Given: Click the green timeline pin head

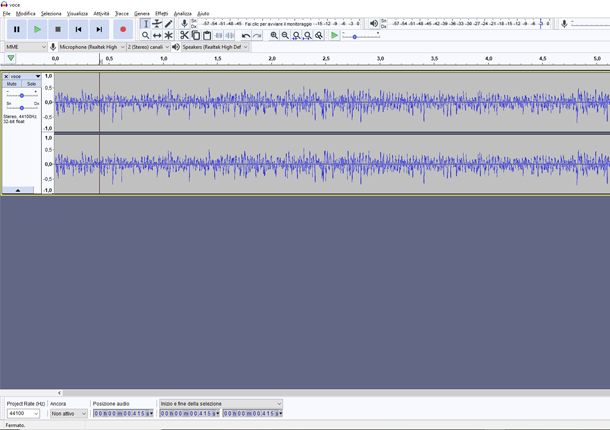Looking at the screenshot, I should [x=11, y=58].
